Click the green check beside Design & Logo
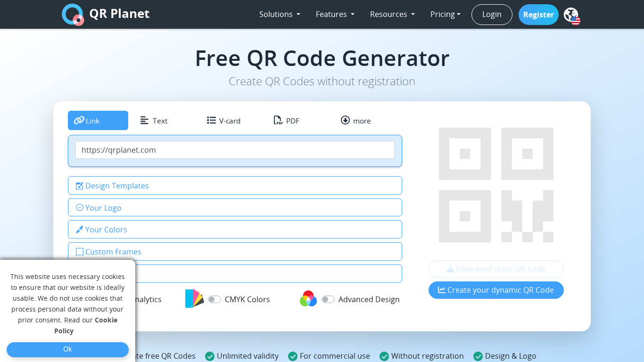The height and width of the screenshot is (362, 644). 478,356
